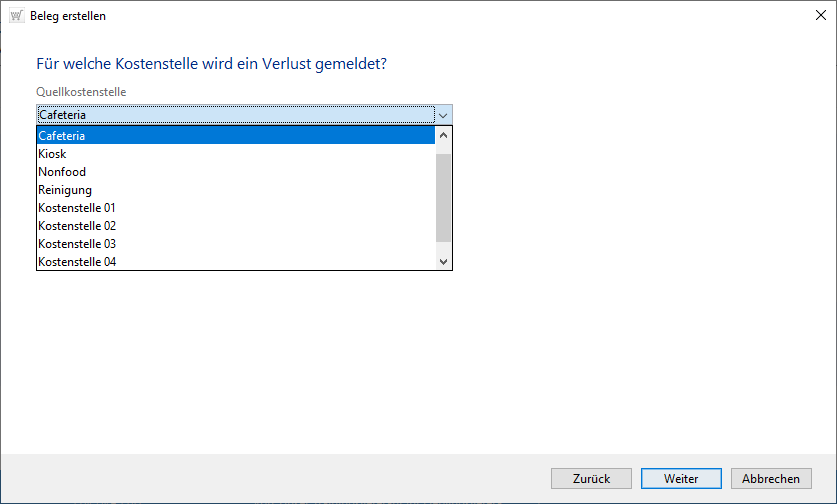Click scrollbar track below the thumb
Screen dimensions: 837x504
[444, 248]
